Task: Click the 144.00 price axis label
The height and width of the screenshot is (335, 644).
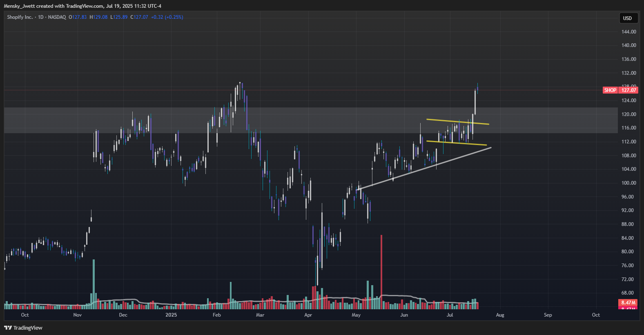Action: pos(628,32)
